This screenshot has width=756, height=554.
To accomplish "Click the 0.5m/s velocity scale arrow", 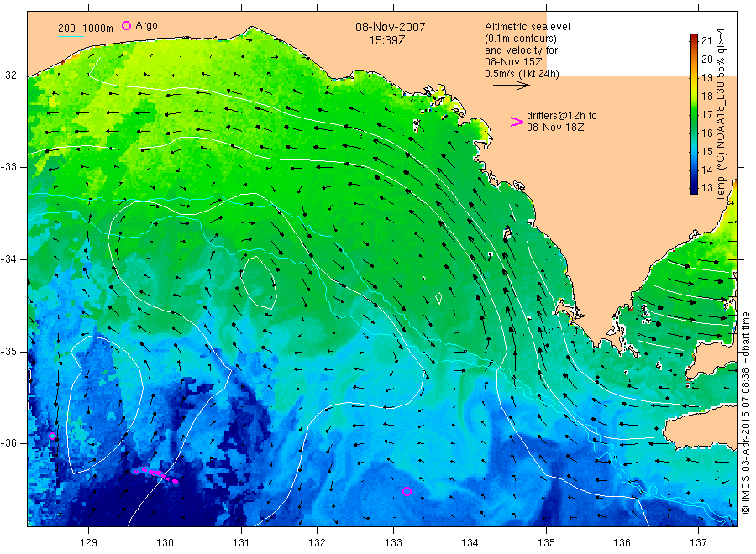I will click(x=511, y=86).
